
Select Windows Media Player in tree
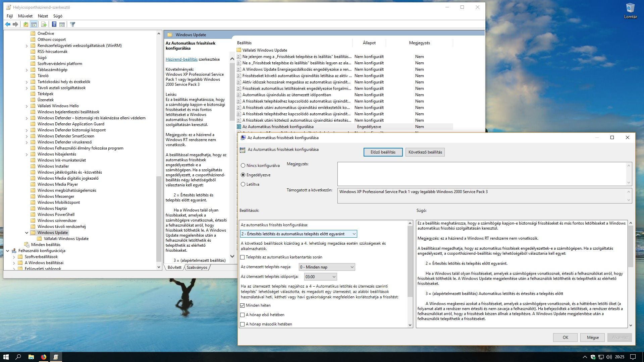58,184
